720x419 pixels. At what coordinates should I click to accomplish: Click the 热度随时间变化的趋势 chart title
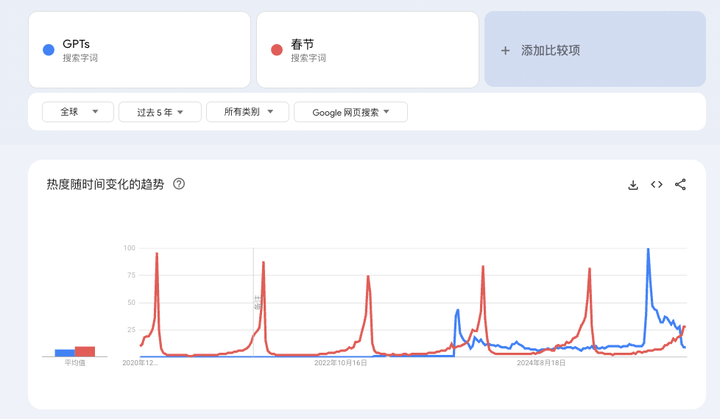coord(105,184)
